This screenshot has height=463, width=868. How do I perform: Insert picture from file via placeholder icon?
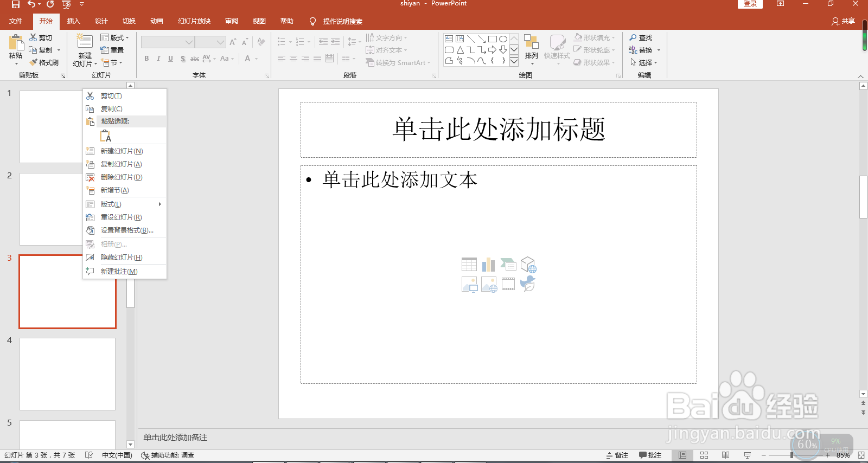(x=469, y=284)
